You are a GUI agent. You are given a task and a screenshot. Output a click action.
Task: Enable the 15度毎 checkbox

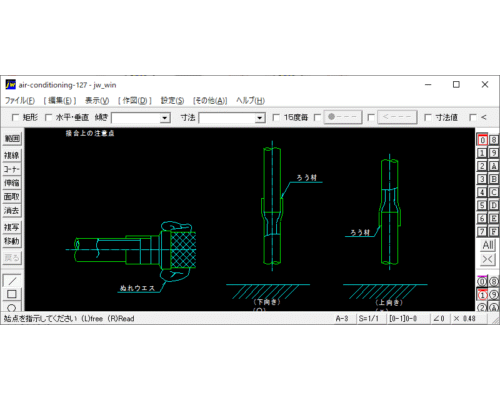coord(276,117)
